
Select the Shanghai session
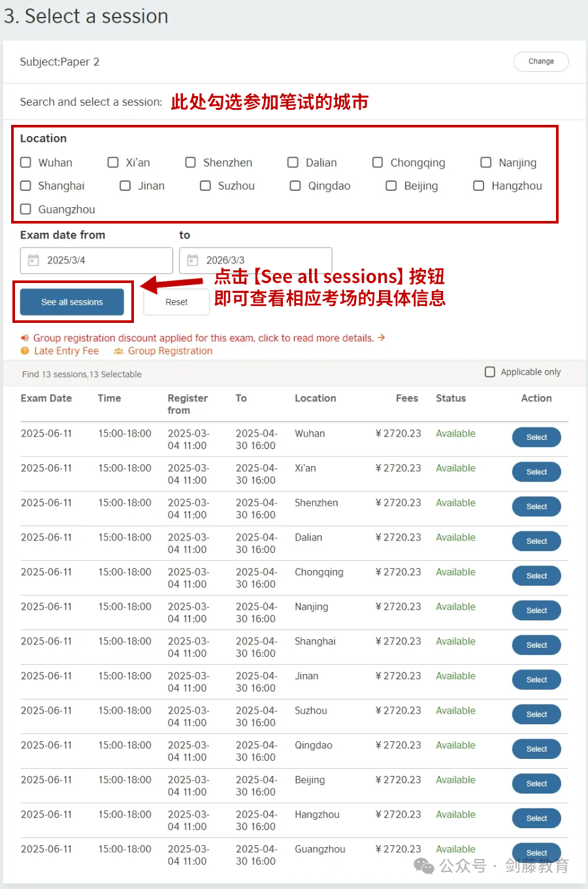[536, 645]
